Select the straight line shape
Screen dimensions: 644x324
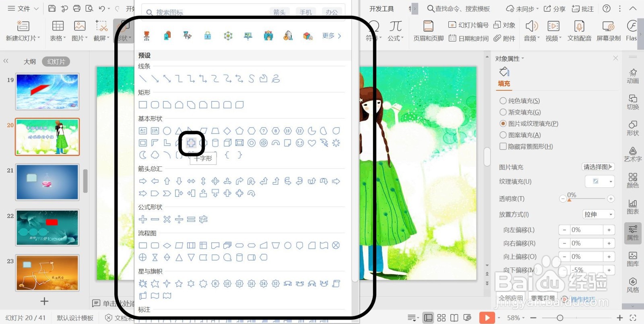pyautogui.click(x=143, y=78)
